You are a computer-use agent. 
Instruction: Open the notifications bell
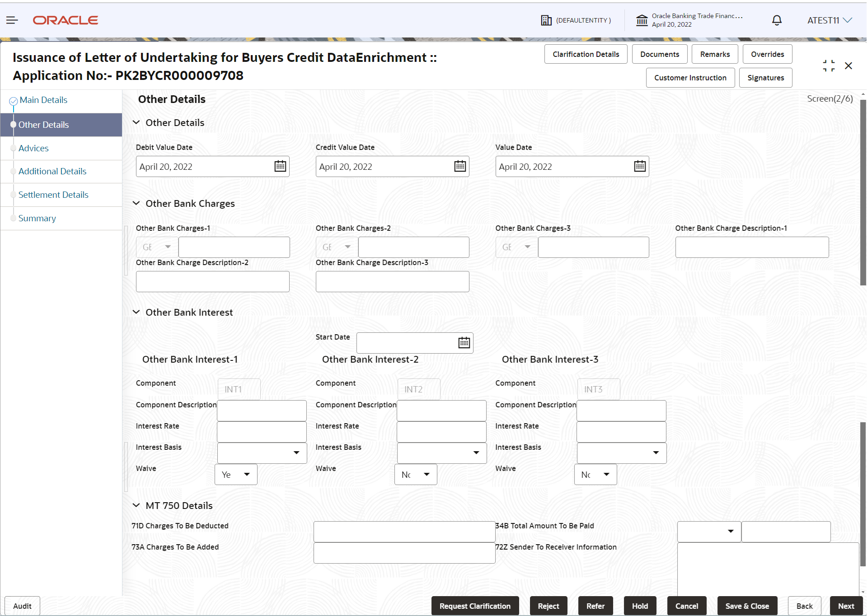(777, 20)
